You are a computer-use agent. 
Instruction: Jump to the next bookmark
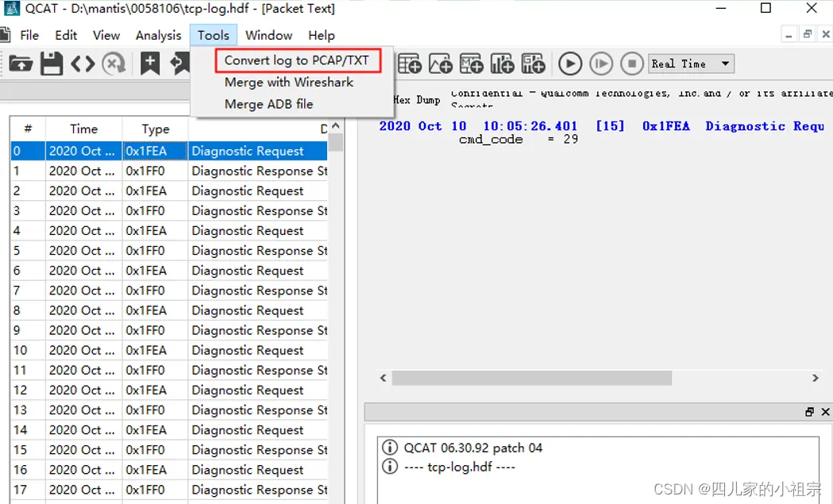179,63
